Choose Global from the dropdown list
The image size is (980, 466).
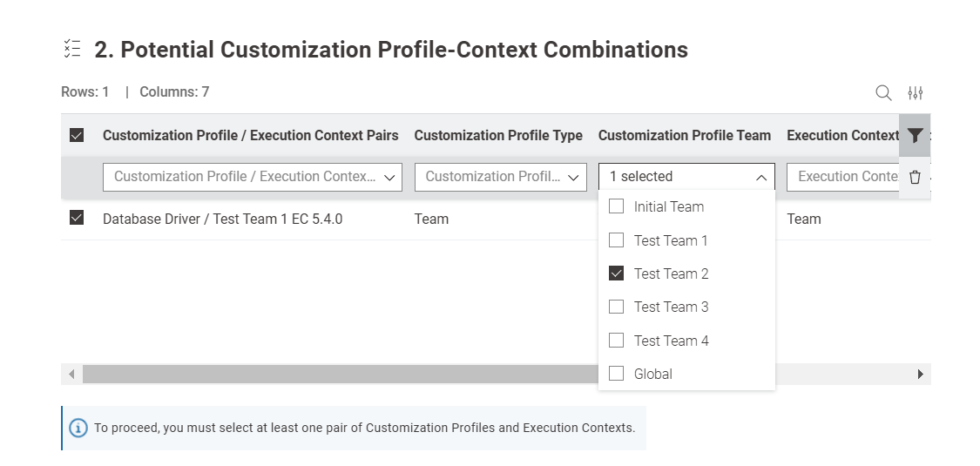coord(617,374)
